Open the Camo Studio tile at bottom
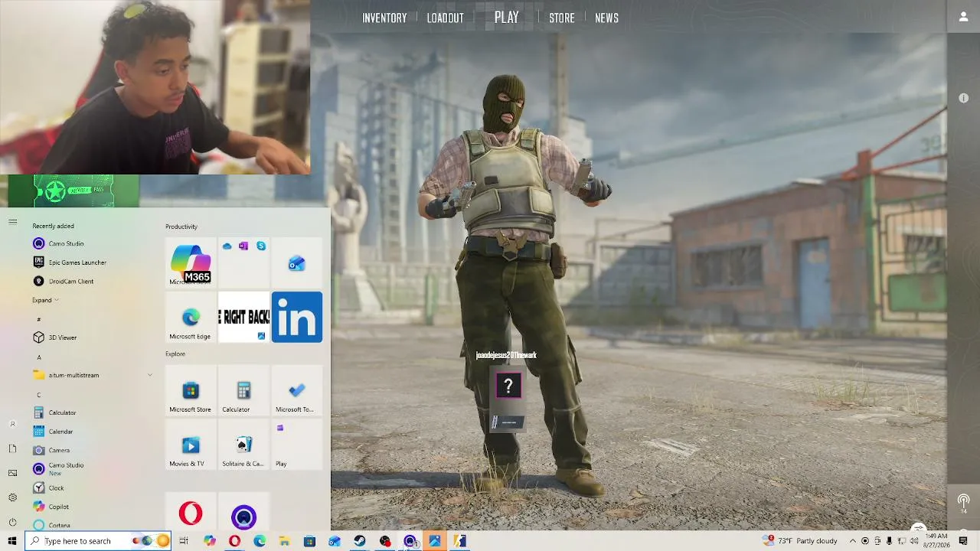The image size is (980, 551). (x=243, y=512)
